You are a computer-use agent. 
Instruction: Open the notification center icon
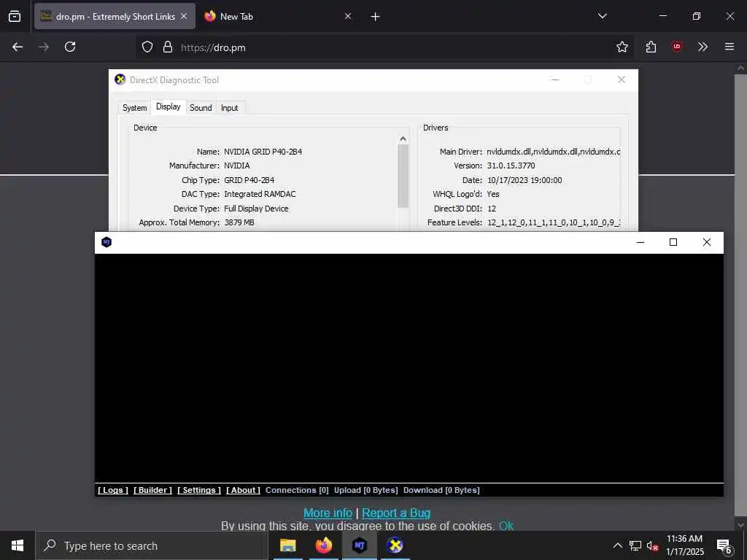tap(724, 545)
